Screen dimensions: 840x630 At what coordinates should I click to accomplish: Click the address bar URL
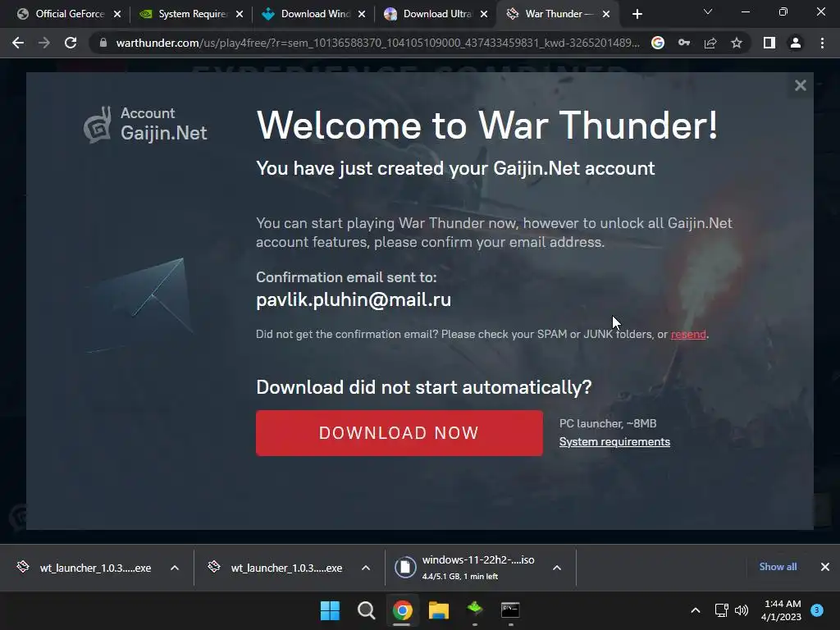(377, 43)
